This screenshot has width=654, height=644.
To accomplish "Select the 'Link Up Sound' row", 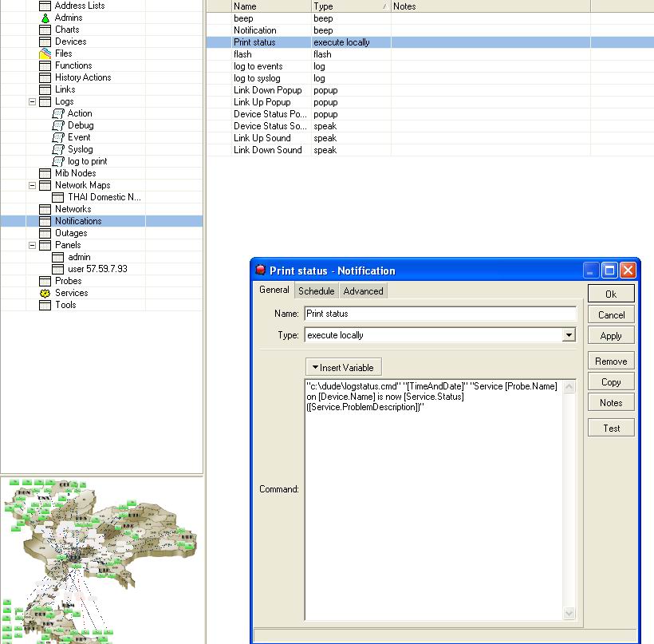I will 430,138.
